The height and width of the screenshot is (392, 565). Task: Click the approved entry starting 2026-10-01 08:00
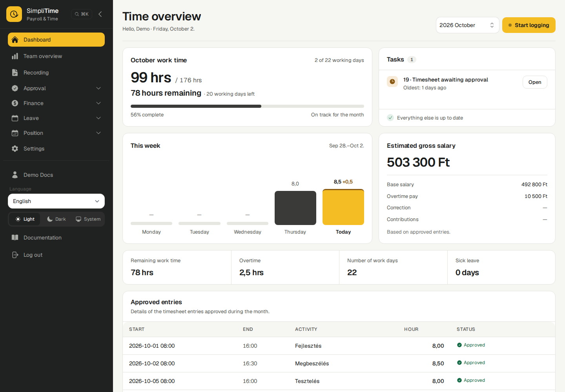click(x=339, y=346)
